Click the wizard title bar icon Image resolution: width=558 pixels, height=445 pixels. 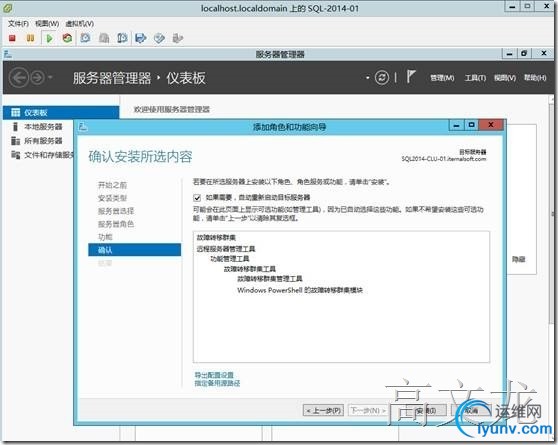[x=83, y=127]
